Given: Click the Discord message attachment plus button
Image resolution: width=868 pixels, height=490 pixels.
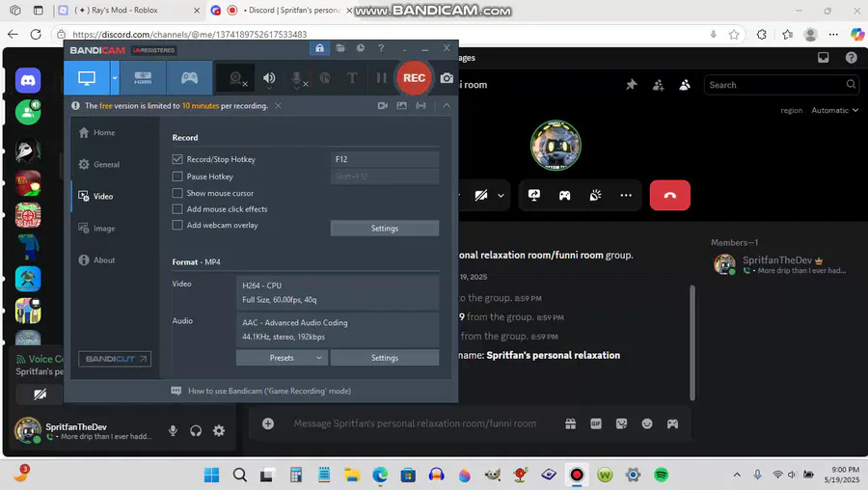Looking at the screenshot, I should [x=268, y=423].
